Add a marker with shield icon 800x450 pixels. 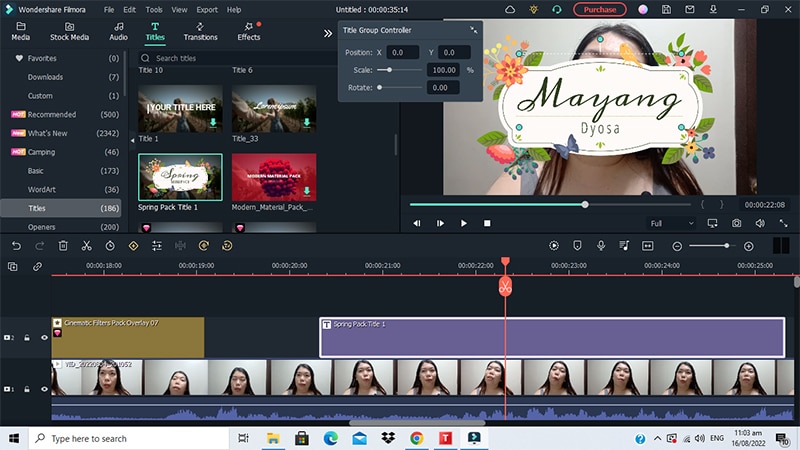click(x=577, y=246)
